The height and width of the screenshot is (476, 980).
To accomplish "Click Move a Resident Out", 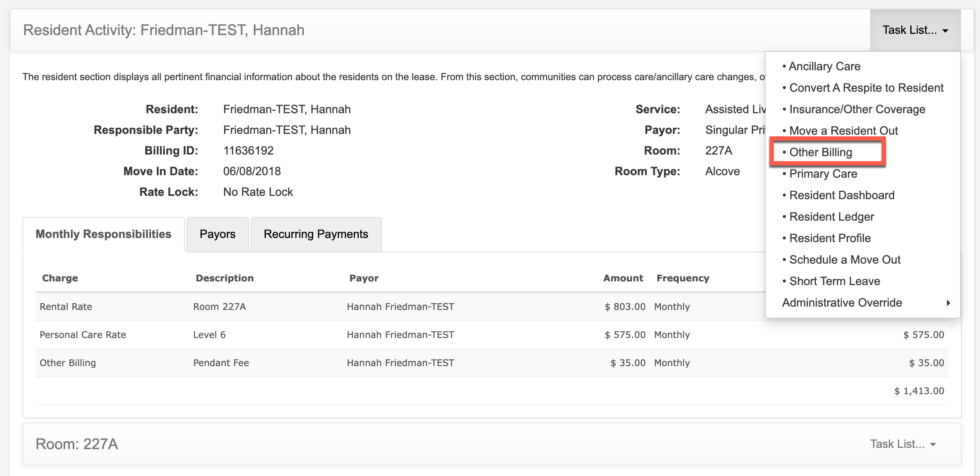I will [843, 131].
